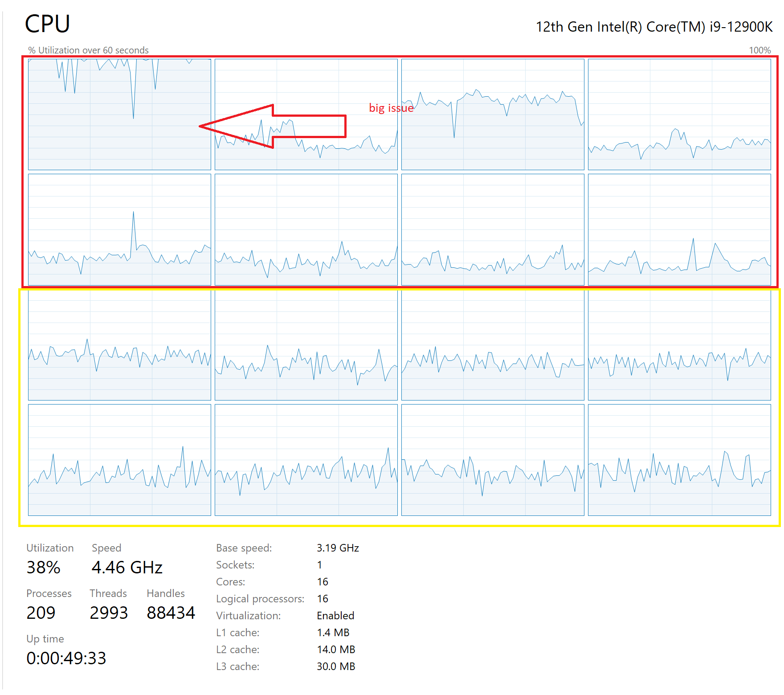The height and width of the screenshot is (695, 784).
Task: Click the up time value 0:00:49:33
Action: click(66, 658)
